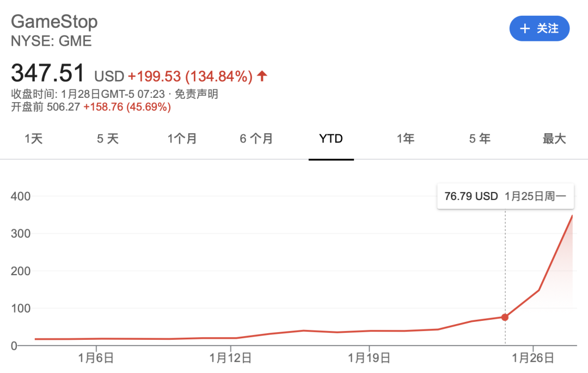Switch to the 1天 range tab

tap(33, 139)
